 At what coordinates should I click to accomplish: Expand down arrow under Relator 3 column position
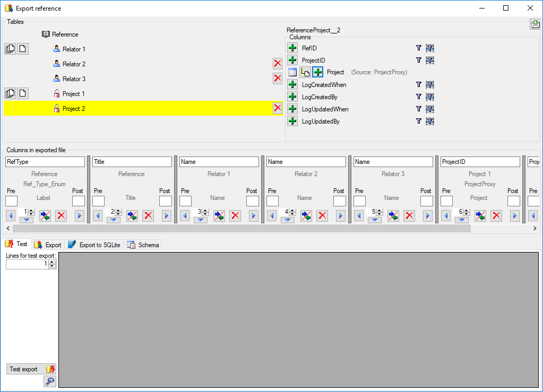[374, 220]
